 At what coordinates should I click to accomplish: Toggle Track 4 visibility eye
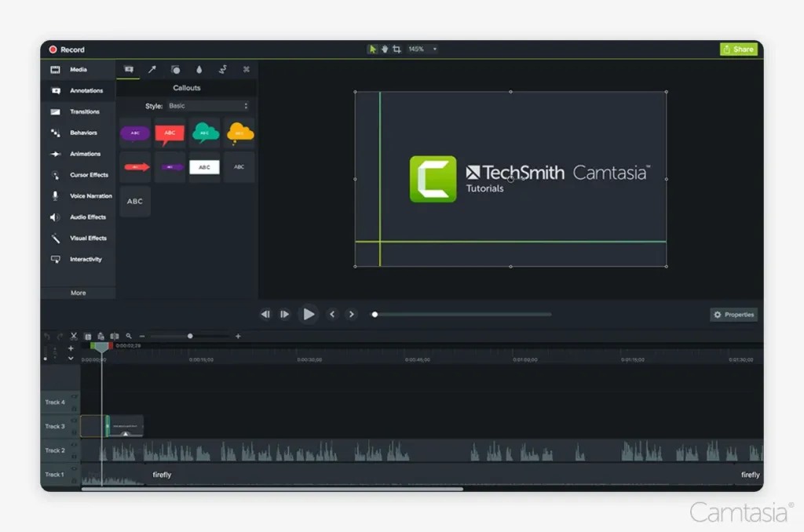pyautogui.click(x=74, y=397)
